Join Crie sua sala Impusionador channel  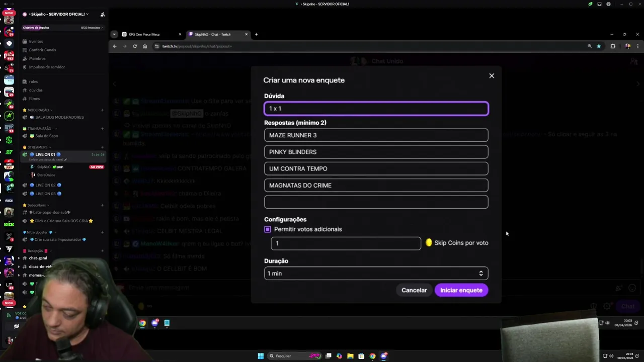click(58, 239)
